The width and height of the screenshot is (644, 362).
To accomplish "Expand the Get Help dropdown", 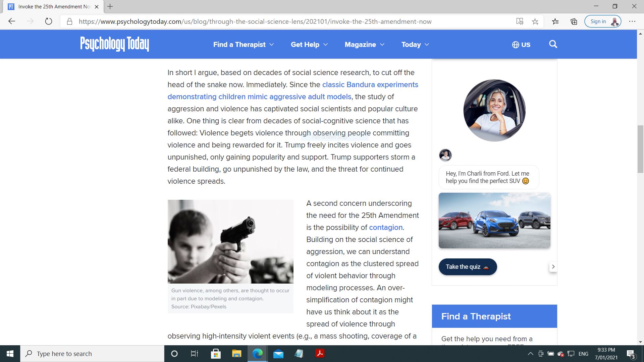I will click(x=309, y=45).
